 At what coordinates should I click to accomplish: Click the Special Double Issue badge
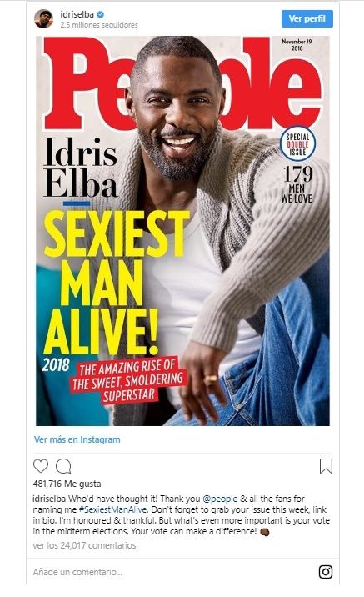tap(297, 144)
